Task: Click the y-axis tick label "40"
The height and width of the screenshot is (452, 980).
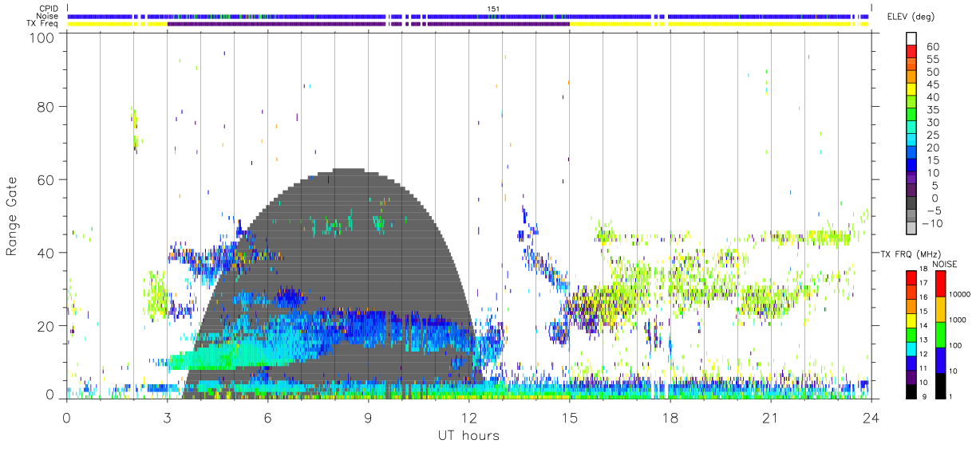Action: 45,253
